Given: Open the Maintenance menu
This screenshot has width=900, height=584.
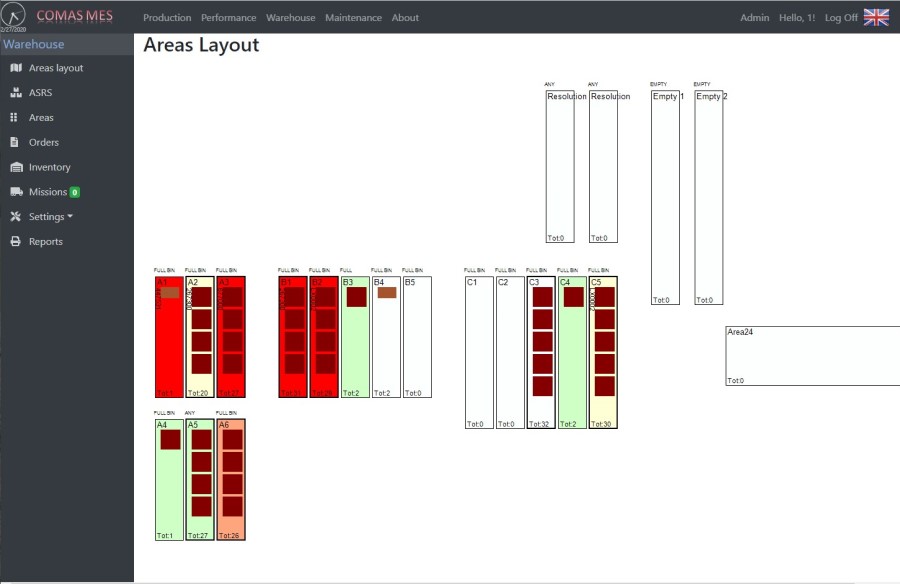Looking at the screenshot, I should tap(353, 18).
